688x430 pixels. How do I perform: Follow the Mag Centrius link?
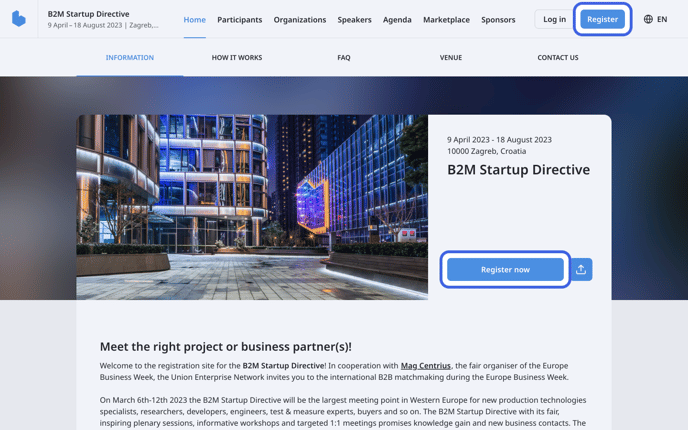(x=426, y=366)
